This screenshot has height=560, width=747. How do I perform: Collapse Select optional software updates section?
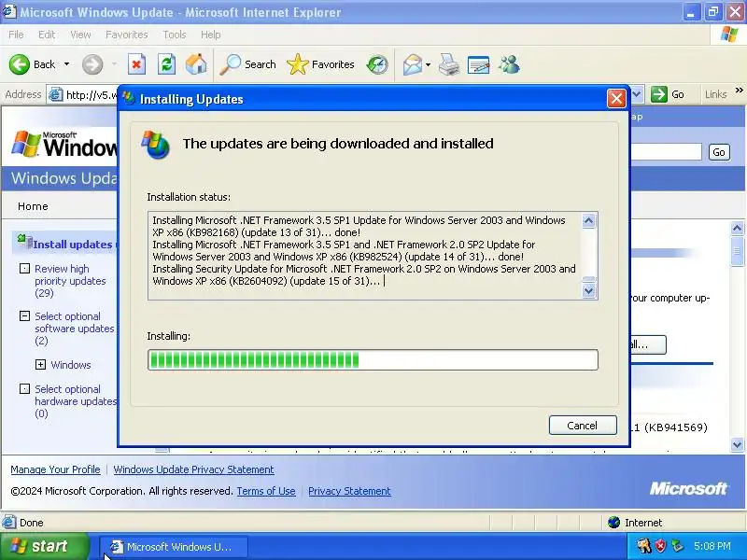tap(24, 315)
